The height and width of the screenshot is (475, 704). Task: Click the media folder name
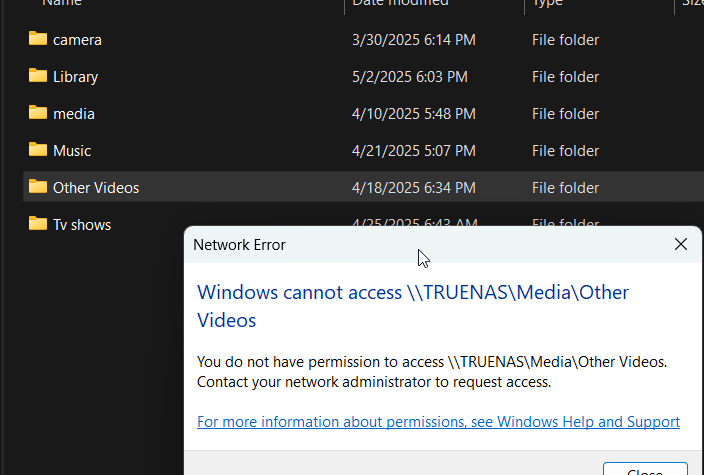pyautogui.click(x=74, y=114)
